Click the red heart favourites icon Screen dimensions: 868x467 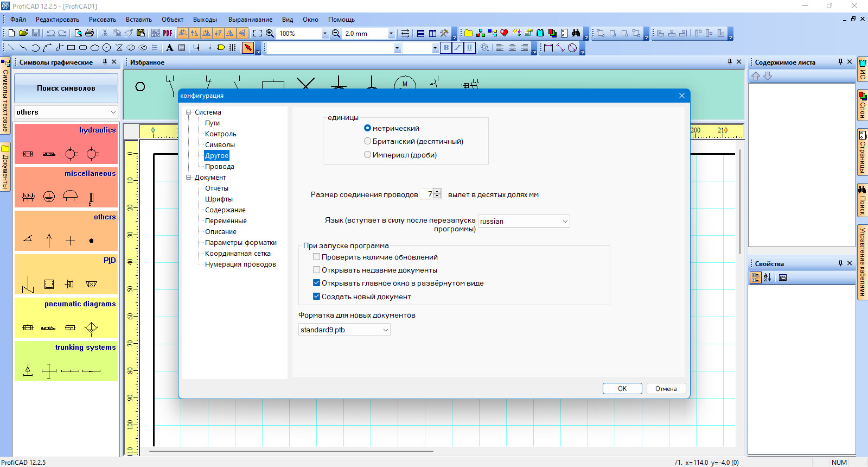(x=505, y=33)
